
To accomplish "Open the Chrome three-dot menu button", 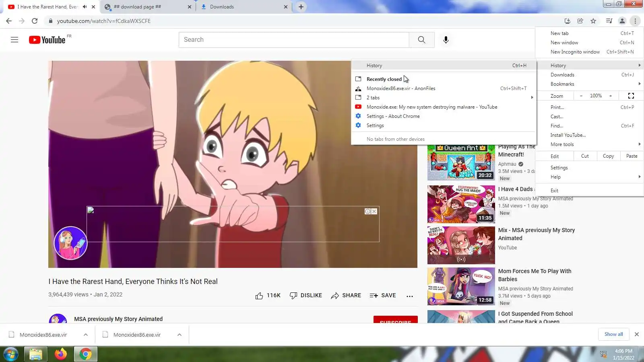I will pos(635,21).
